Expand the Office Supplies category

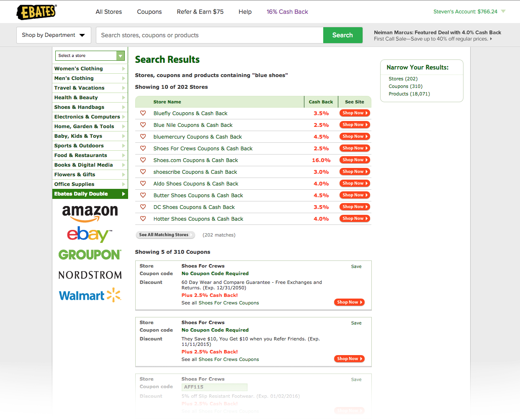pos(90,184)
